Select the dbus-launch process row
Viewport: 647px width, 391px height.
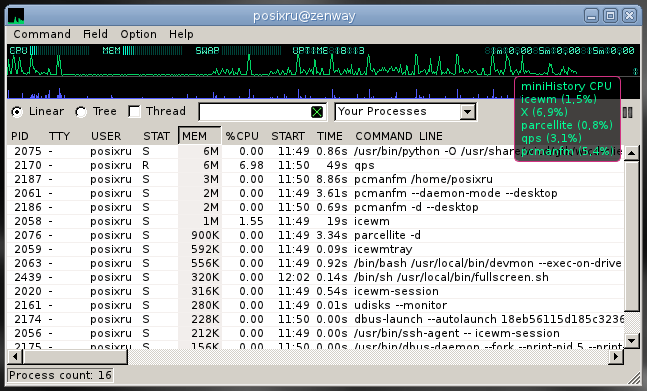click(x=315, y=320)
